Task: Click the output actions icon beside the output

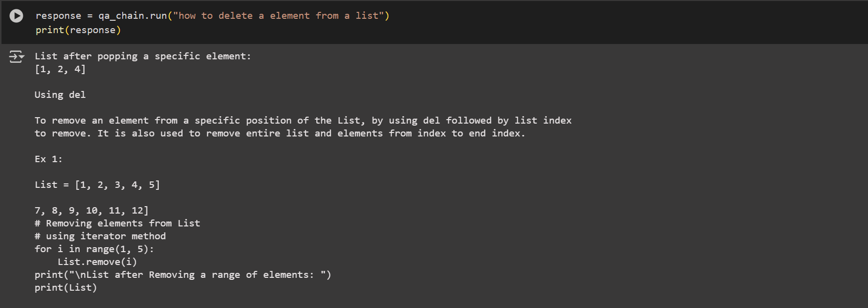Action: (16, 57)
